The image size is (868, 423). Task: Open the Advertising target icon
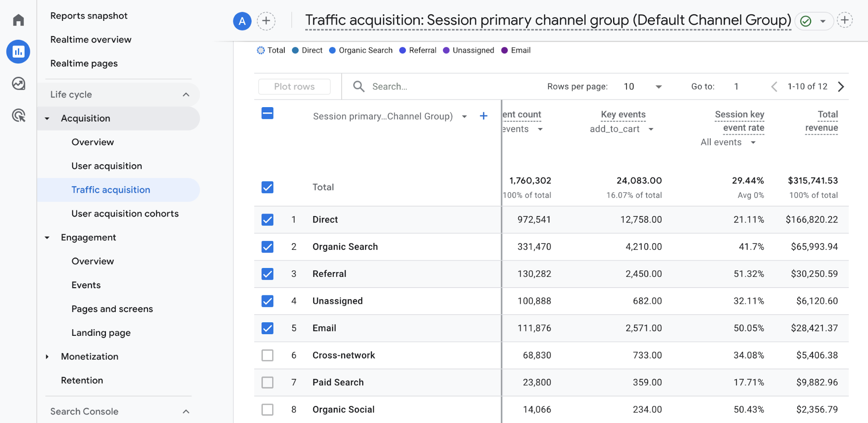pyautogui.click(x=18, y=115)
